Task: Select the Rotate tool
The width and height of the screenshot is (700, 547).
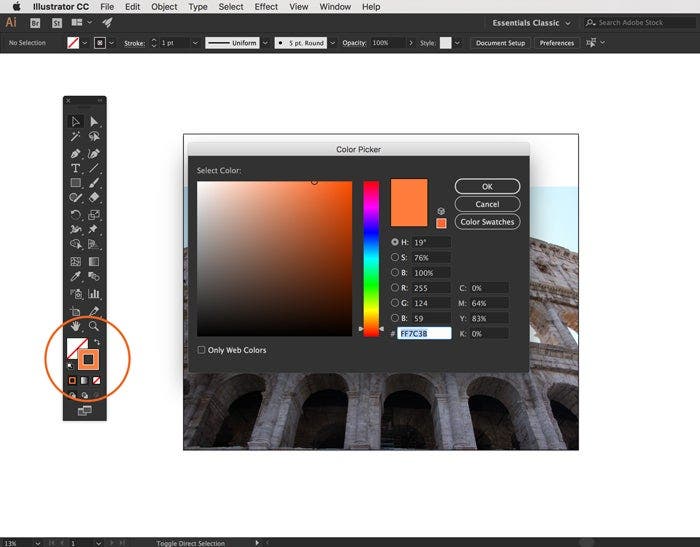Action: tap(75, 215)
